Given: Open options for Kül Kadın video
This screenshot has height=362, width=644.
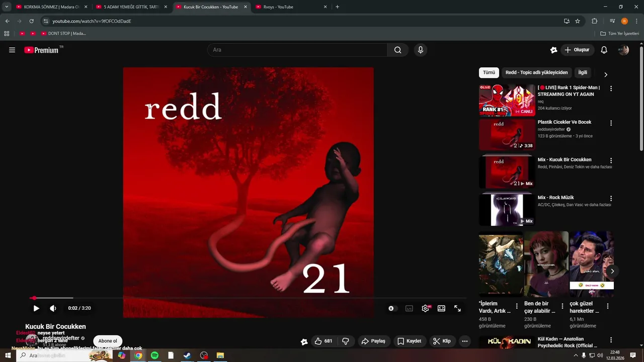Looking at the screenshot, I should [x=611, y=340].
